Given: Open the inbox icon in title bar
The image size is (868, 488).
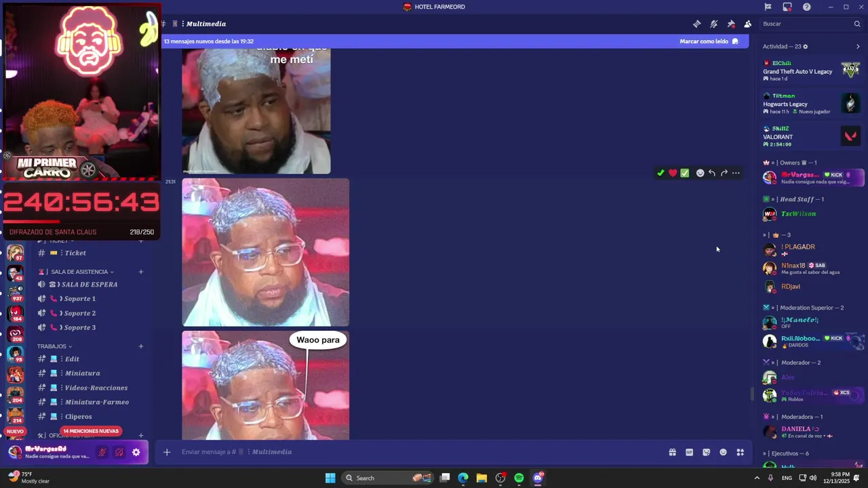Looking at the screenshot, I should pos(787,7).
